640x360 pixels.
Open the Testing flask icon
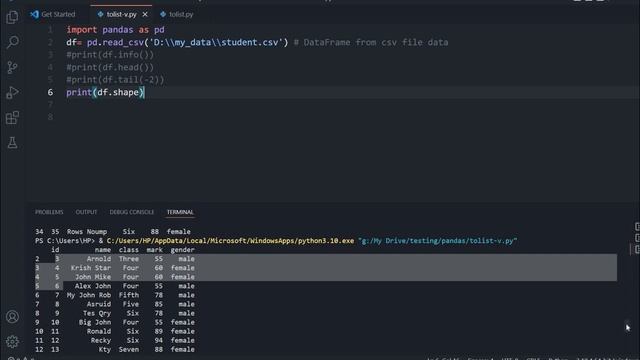12,142
